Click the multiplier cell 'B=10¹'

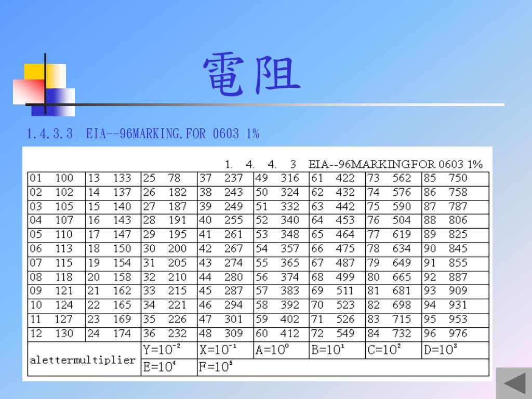pyautogui.click(x=338, y=350)
